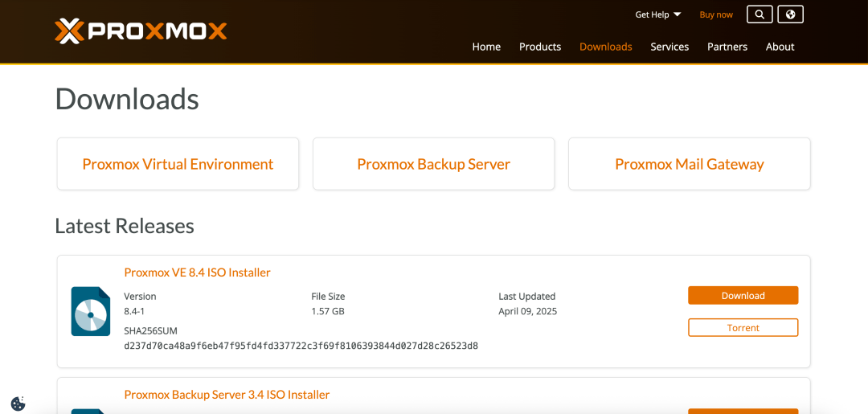
Task: Open cookie settings icon
Action: pos(18,404)
